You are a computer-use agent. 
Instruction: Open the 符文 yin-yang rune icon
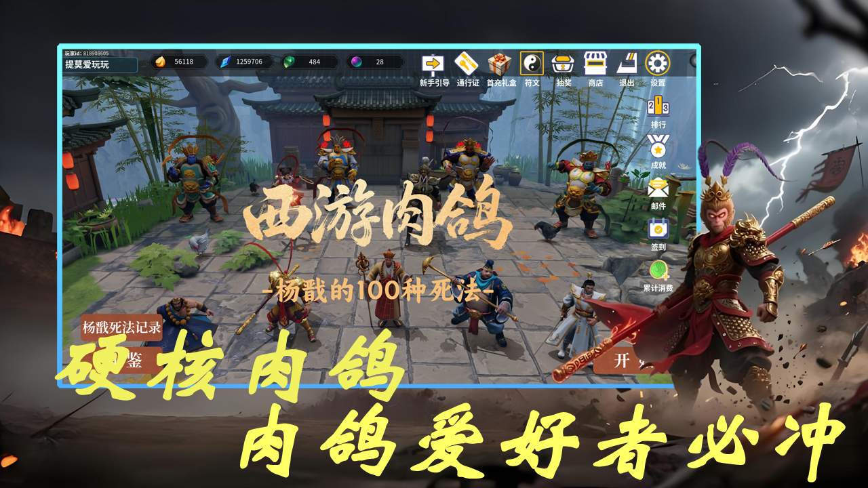pyautogui.click(x=532, y=64)
